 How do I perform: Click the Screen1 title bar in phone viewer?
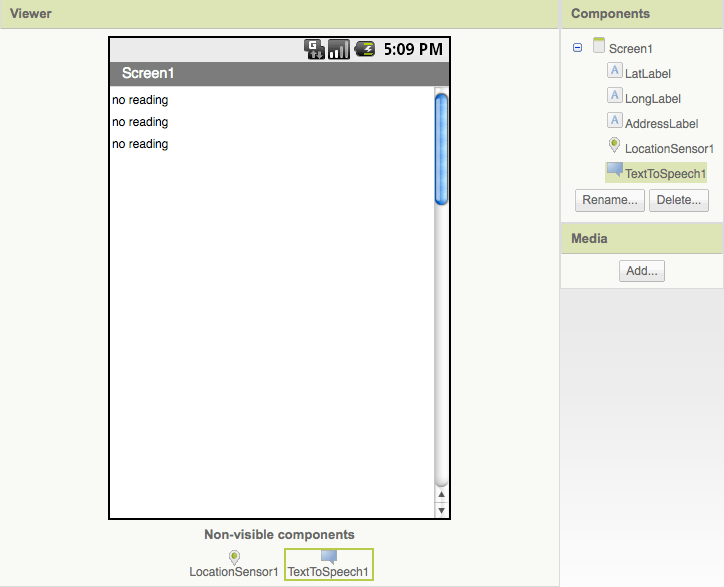279,73
